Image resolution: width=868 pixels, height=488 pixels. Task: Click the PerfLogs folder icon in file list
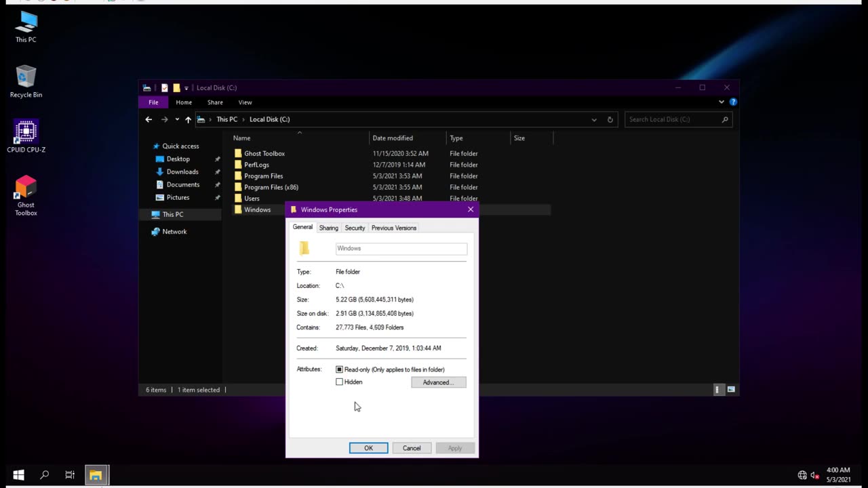point(238,165)
